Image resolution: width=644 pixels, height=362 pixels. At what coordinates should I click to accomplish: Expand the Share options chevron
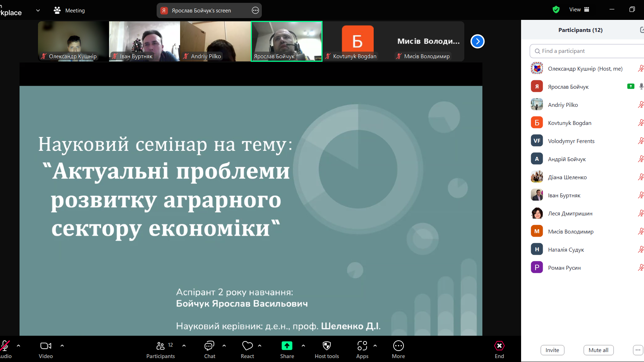coord(303,345)
